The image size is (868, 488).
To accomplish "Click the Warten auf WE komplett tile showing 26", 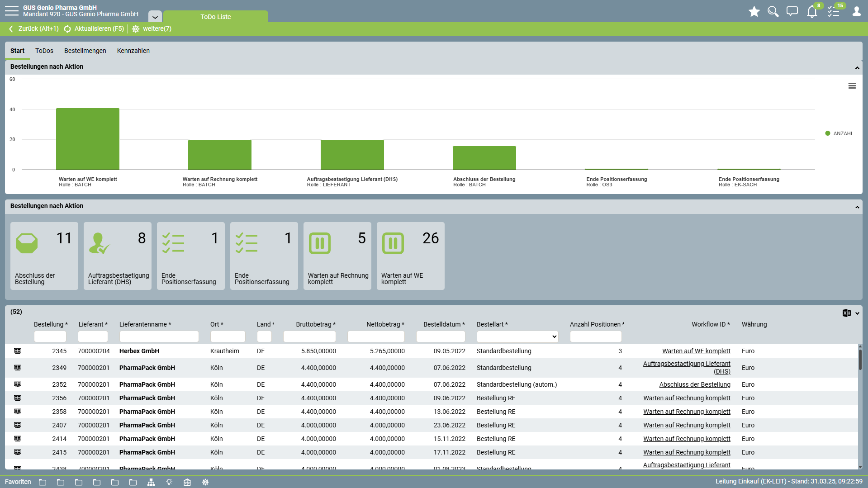I will (x=410, y=256).
